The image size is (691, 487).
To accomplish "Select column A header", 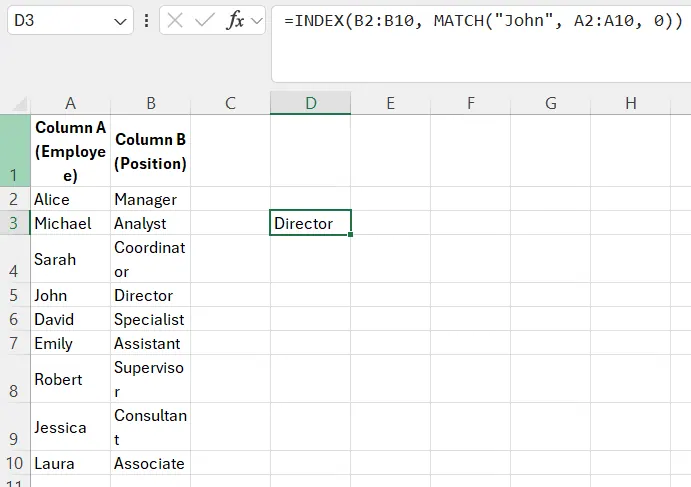I will (70, 103).
